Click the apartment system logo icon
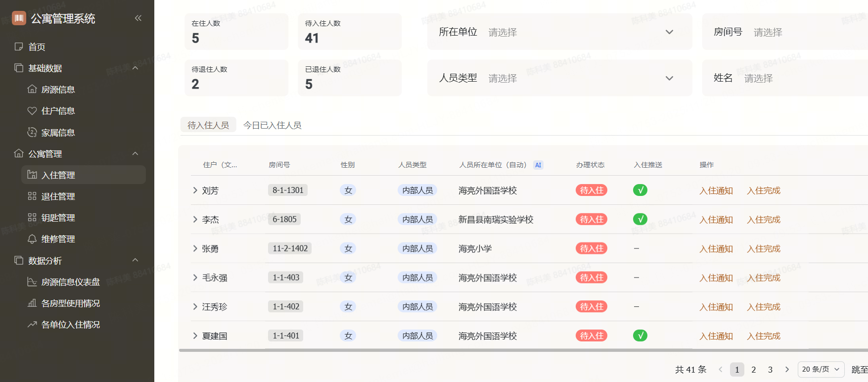 point(19,18)
